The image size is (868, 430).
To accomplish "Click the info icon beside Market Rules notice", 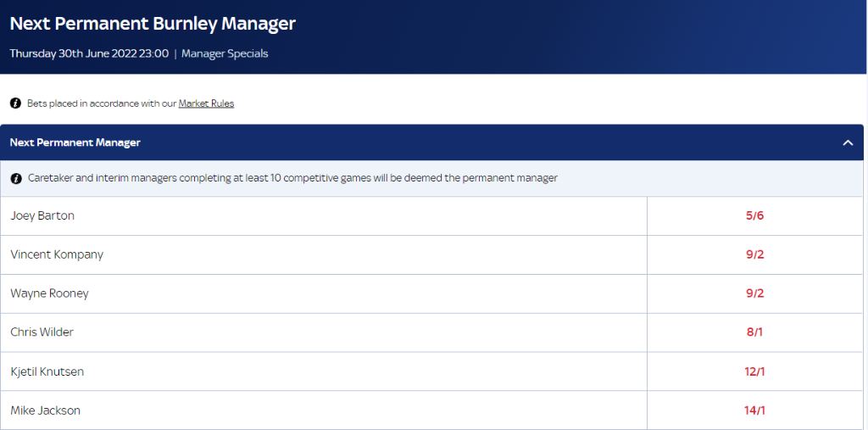I will click(x=15, y=103).
